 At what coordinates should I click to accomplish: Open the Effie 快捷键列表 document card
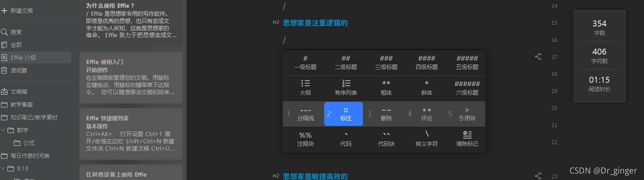[x=131, y=134]
